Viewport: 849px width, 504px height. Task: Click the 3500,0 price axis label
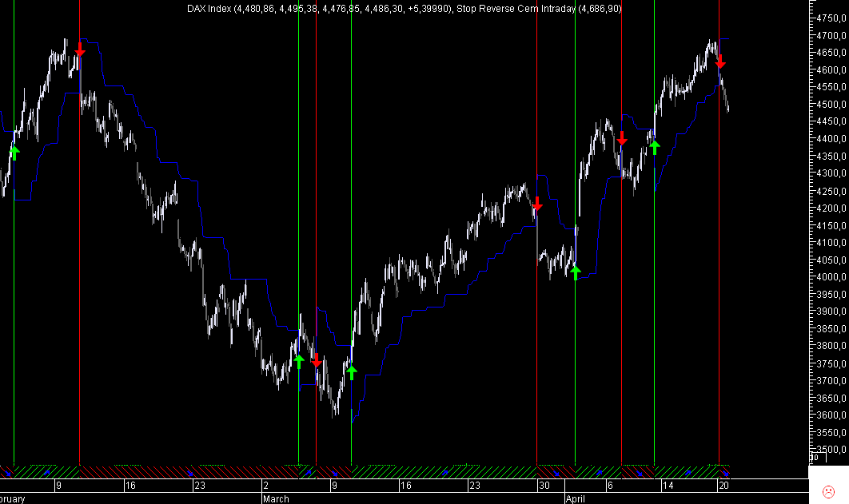[831, 450]
